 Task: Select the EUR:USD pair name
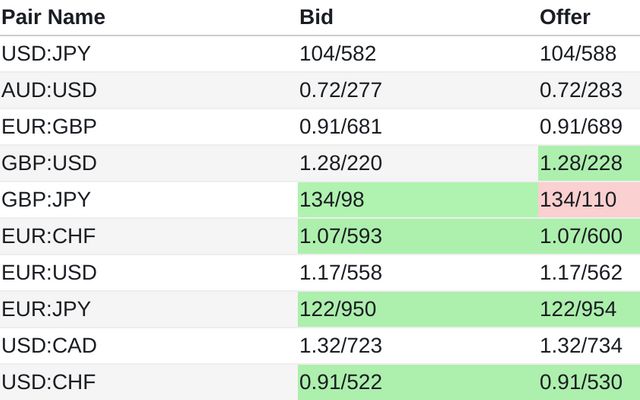click(x=49, y=272)
